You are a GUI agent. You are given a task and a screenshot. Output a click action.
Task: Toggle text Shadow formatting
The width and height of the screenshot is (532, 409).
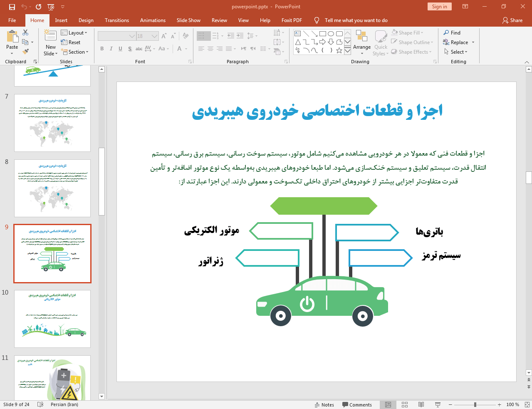click(130, 49)
